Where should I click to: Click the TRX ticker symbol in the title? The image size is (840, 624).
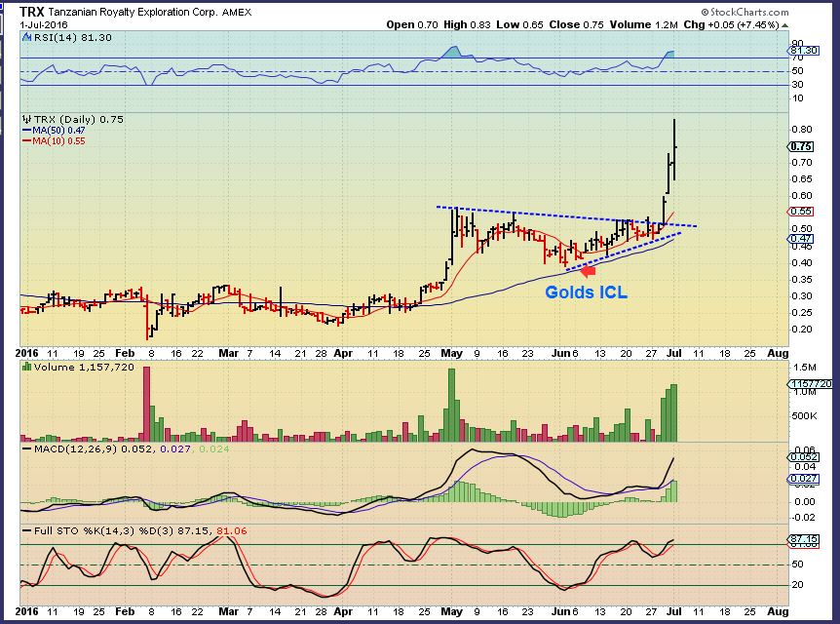tap(31, 12)
